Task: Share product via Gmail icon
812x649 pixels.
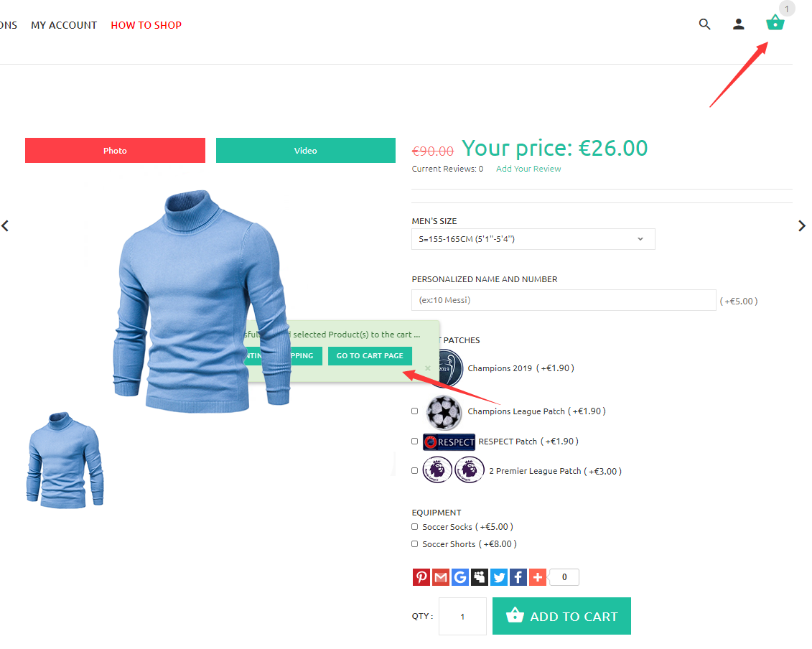Action: 441,577
